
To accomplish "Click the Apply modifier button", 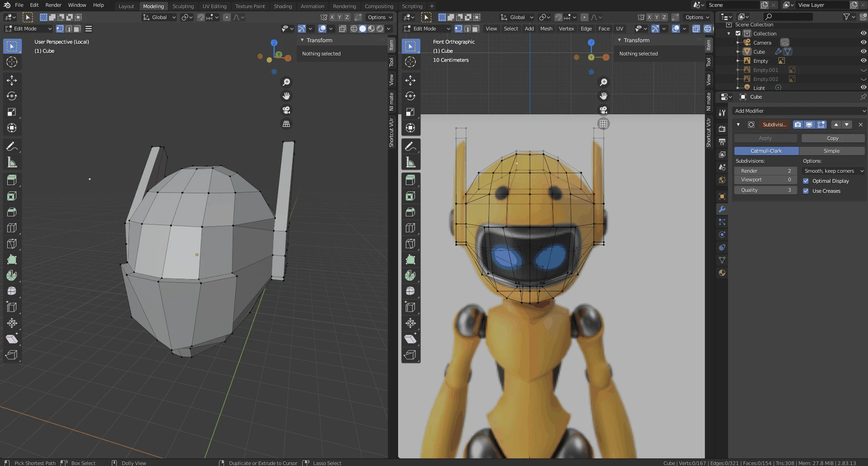I will 766,138.
